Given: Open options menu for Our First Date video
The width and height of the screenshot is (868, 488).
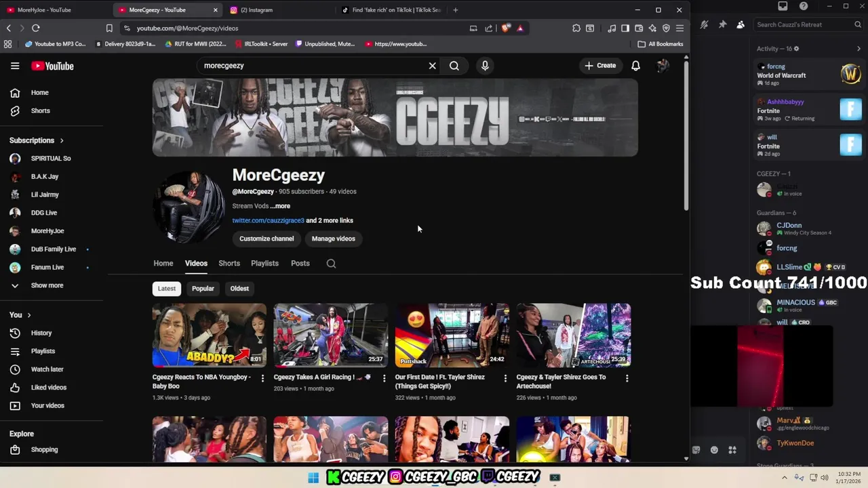Looking at the screenshot, I should click(x=505, y=378).
